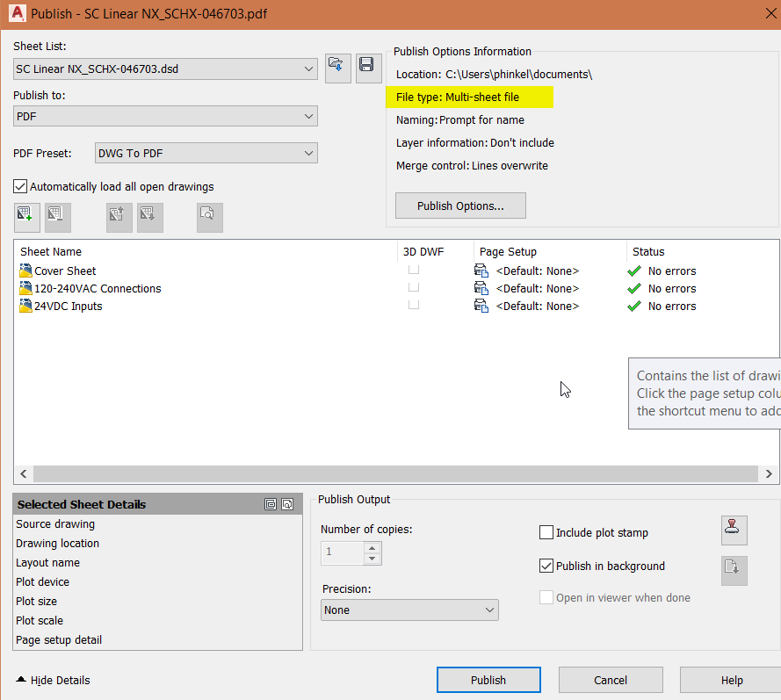
Task: Open the Publish to dropdown
Action: (x=308, y=115)
